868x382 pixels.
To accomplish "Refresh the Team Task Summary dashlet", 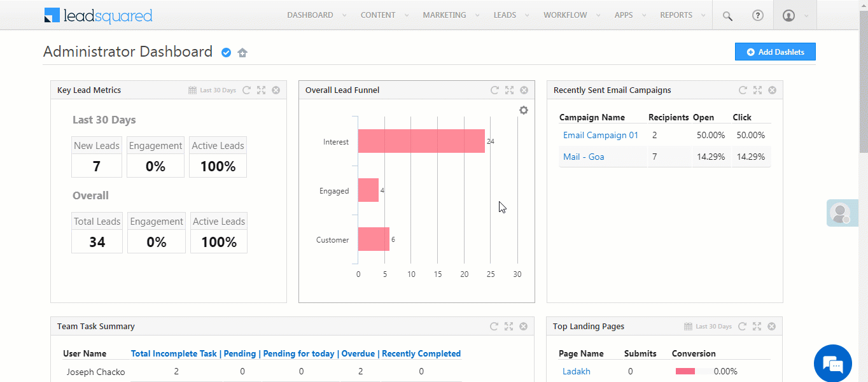I will (x=494, y=327).
